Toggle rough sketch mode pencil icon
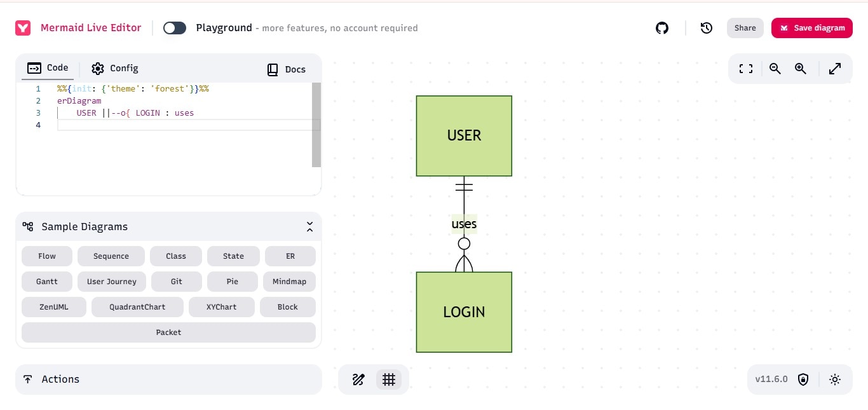 [x=358, y=379]
